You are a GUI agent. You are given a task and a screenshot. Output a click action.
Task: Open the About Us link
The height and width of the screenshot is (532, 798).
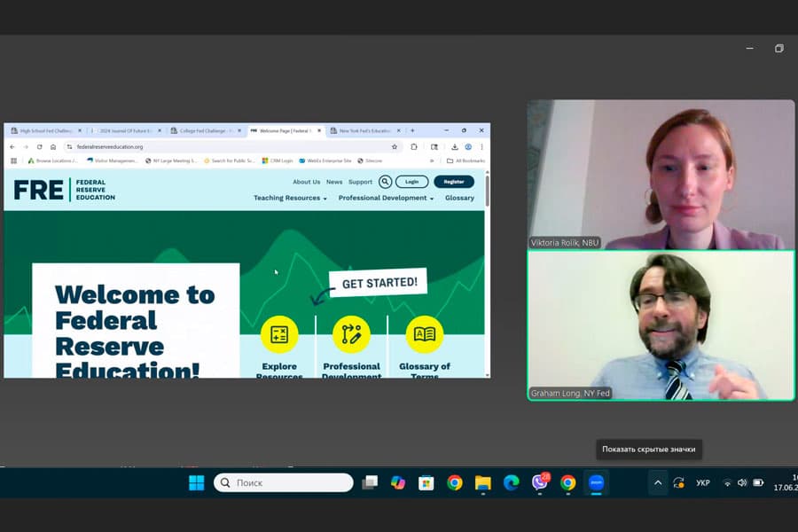click(307, 182)
